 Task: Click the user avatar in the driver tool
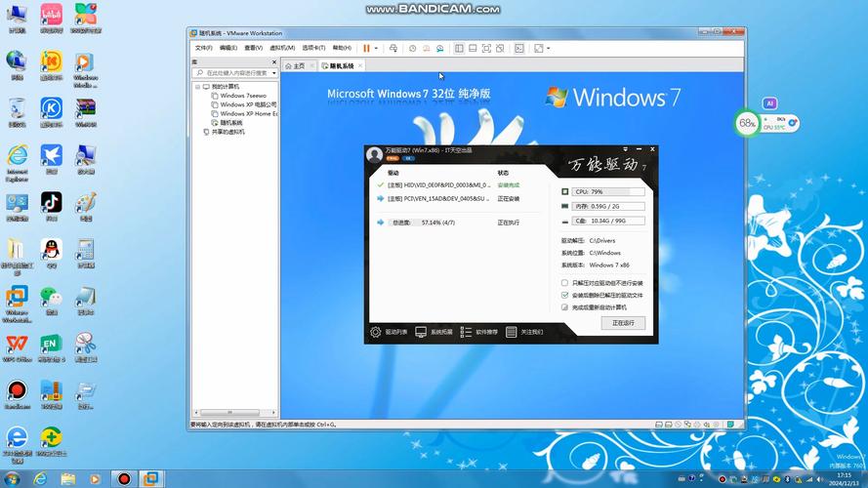[374, 154]
